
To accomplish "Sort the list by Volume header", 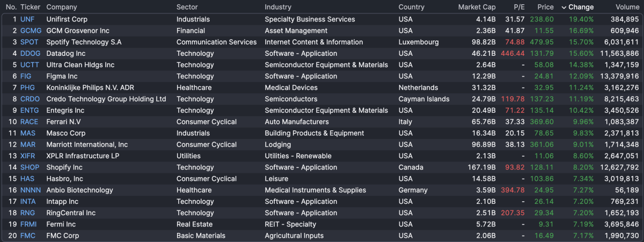I will coord(627,8).
